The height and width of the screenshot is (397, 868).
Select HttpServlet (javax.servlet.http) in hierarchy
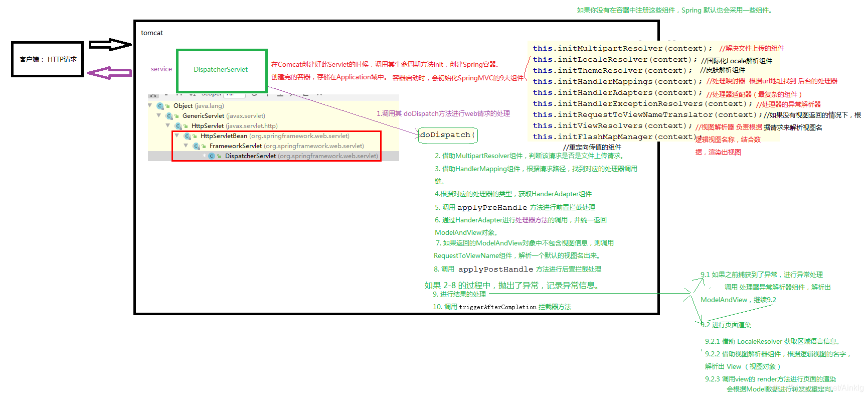(234, 126)
